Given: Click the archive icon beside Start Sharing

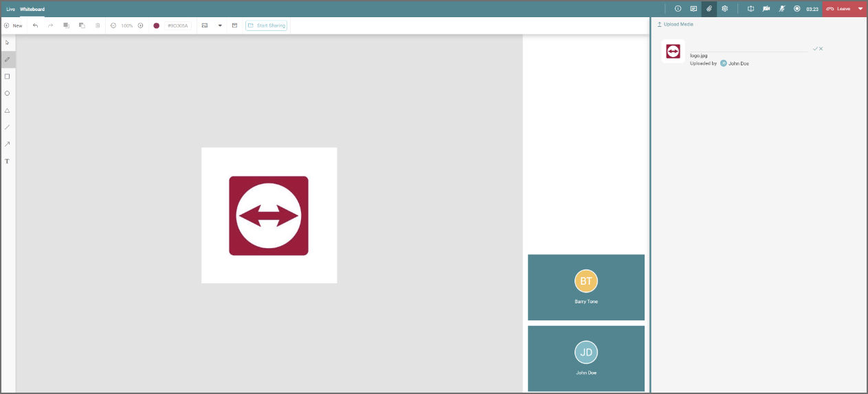Looking at the screenshot, I should [234, 25].
